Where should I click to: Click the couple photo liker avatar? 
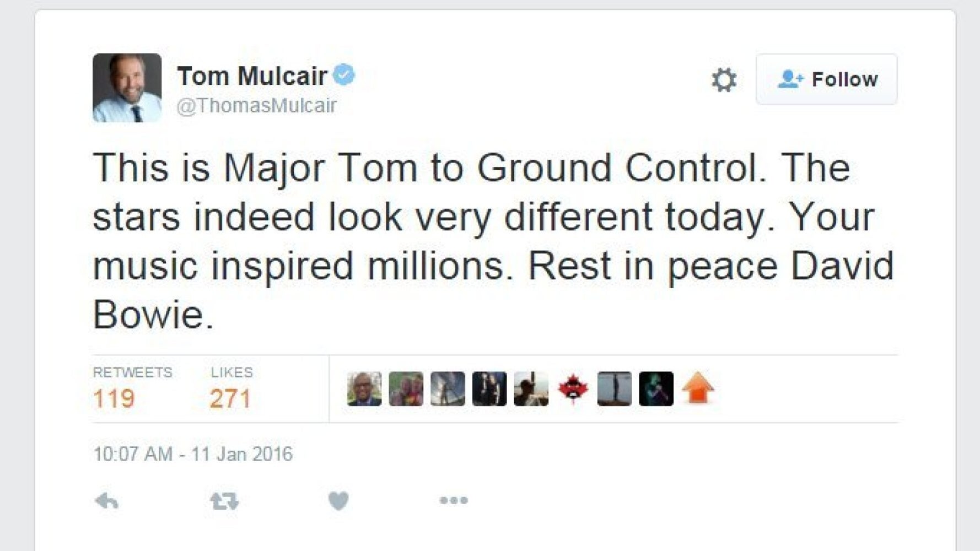pos(406,388)
